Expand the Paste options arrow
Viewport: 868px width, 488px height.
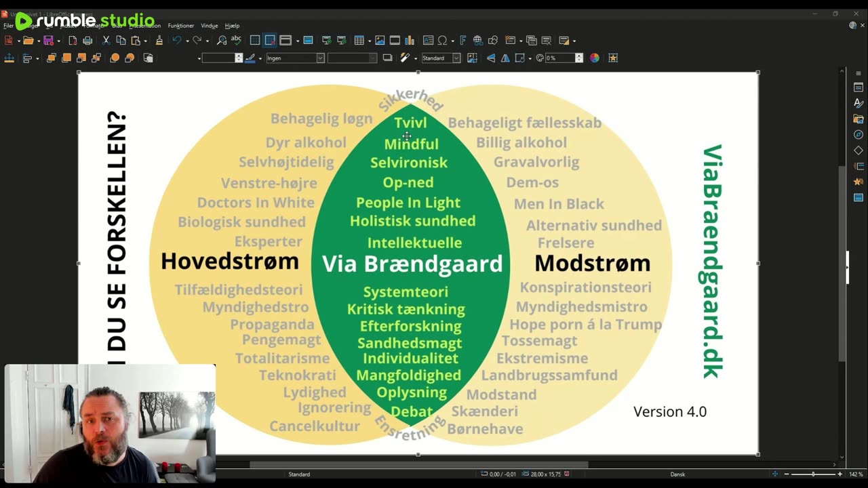[x=146, y=41]
